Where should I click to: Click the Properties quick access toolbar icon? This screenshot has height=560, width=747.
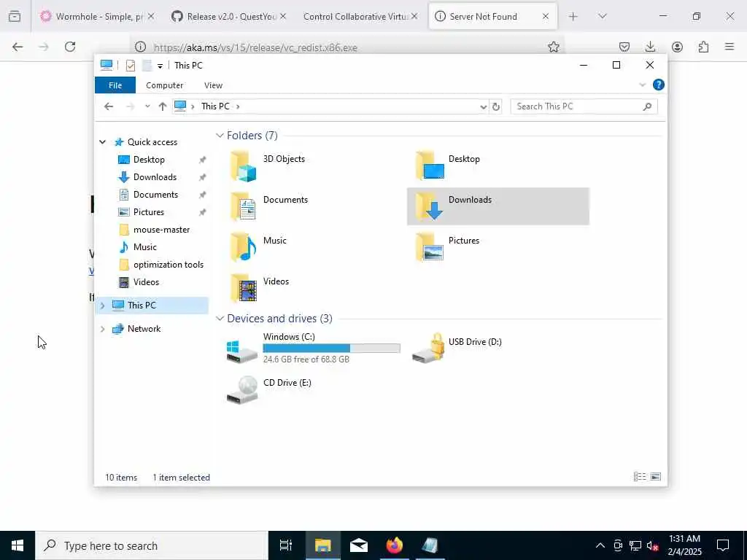130,65
